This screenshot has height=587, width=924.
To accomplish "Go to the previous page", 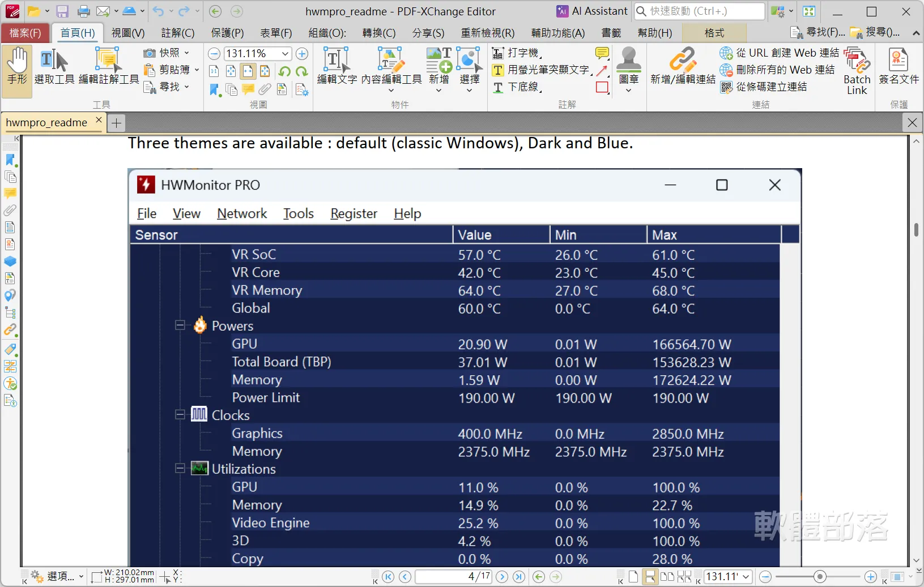I will (405, 577).
